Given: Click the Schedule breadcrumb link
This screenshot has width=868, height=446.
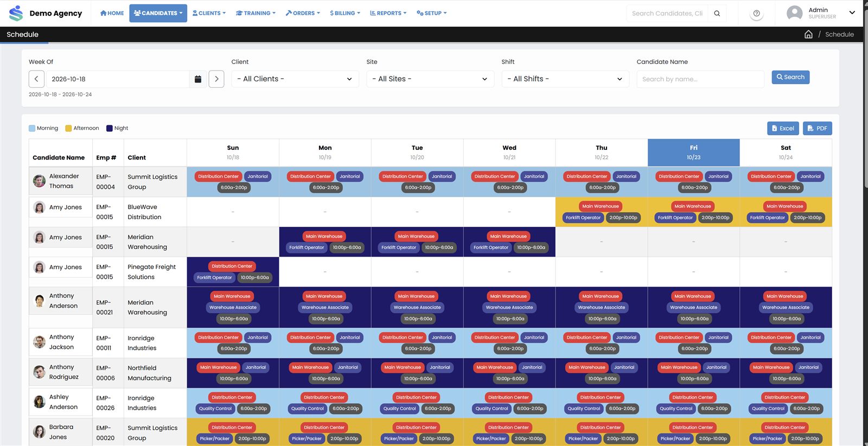Looking at the screenshot, I should pos(839,34).
